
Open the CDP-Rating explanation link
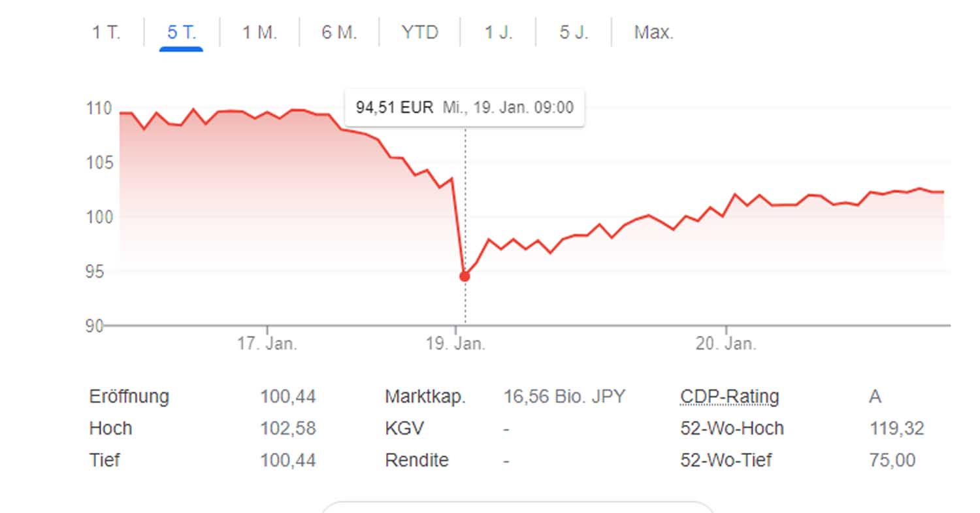click(729, 397)
